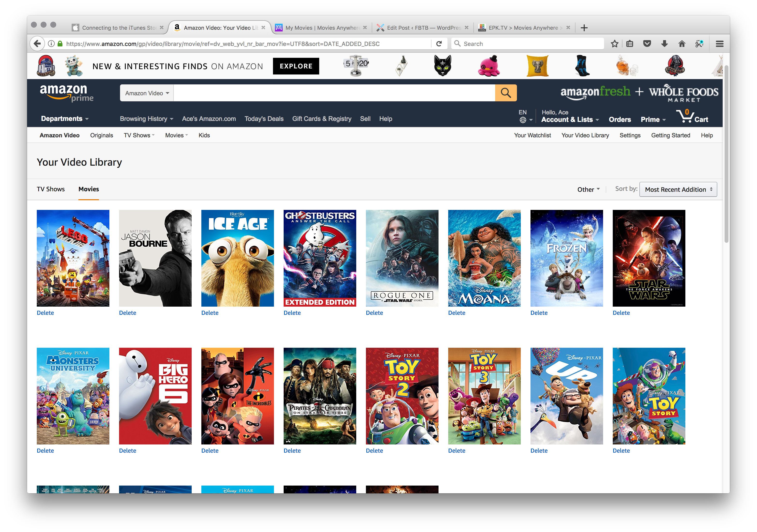Open the downloads arrow icon
This screenshot has height=532, width=757.
664,44
